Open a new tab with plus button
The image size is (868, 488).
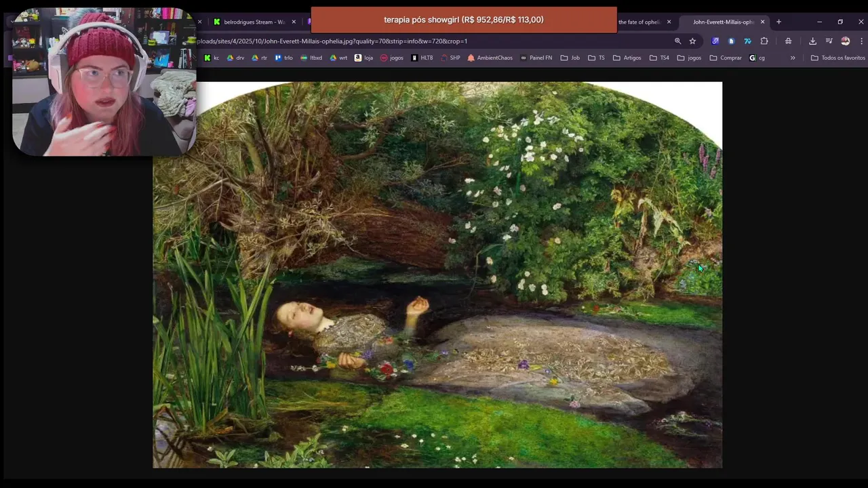click(778, 22)
